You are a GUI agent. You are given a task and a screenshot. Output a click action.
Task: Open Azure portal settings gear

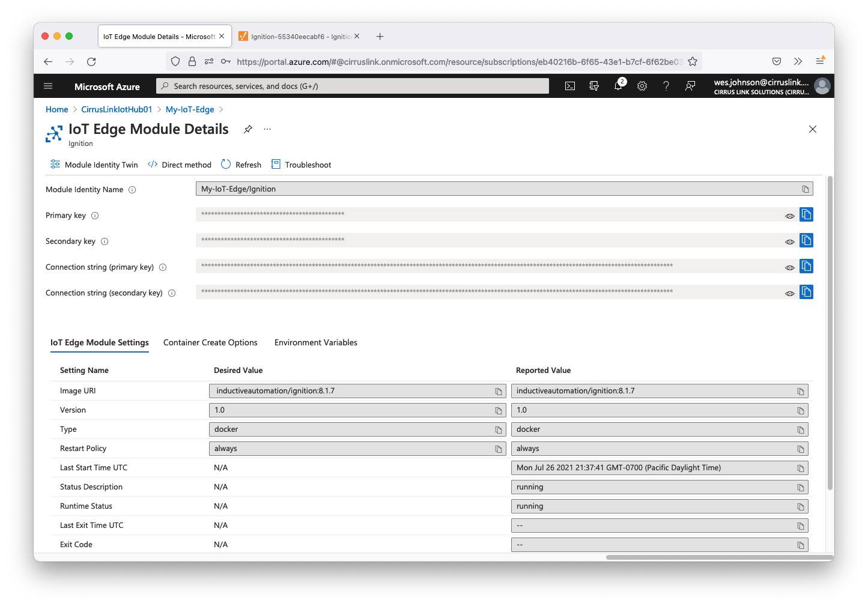click(642, 86)
